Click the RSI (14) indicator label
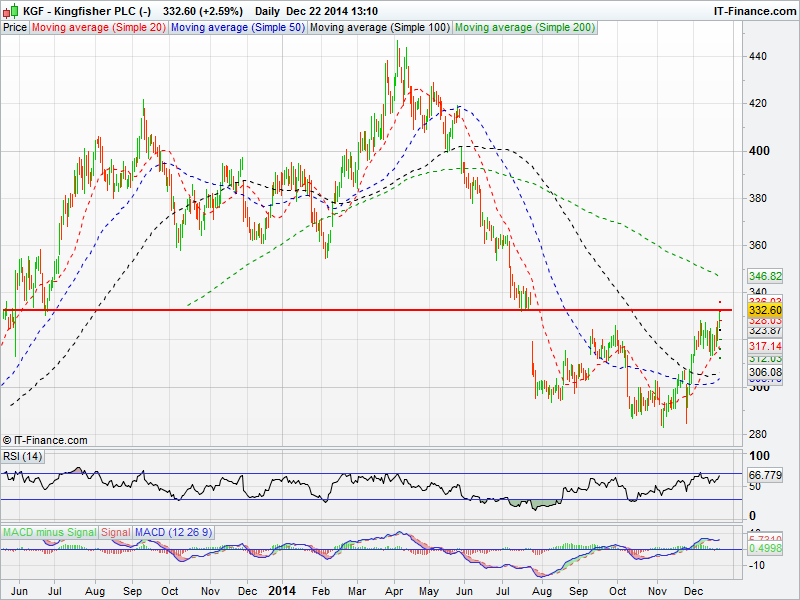Screen dimensions: 800x600 (x=23, y=457)
